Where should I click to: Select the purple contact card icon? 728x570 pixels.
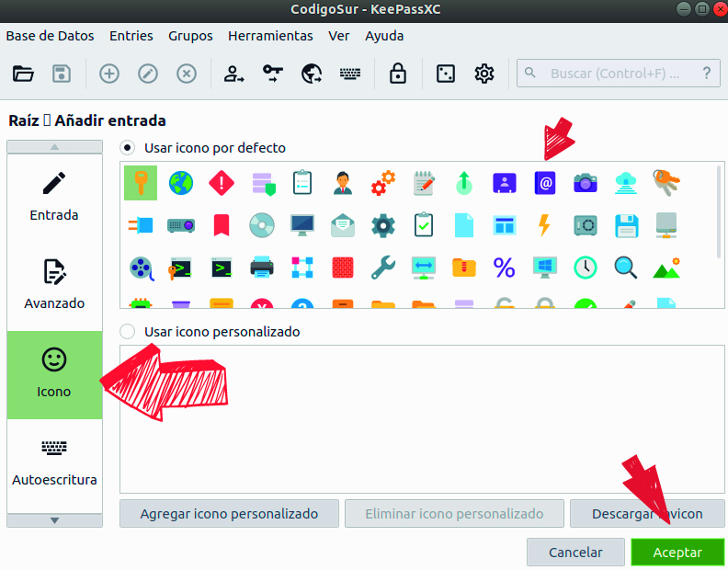505,183
